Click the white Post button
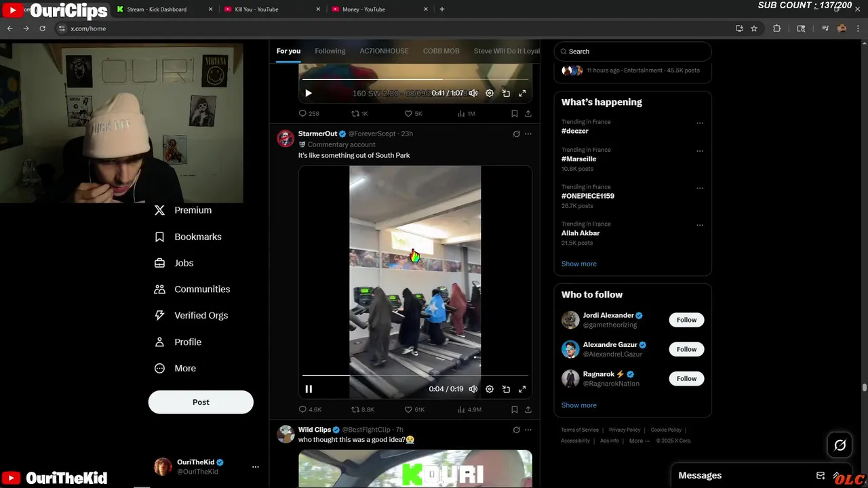 click(x=201, y=402)
